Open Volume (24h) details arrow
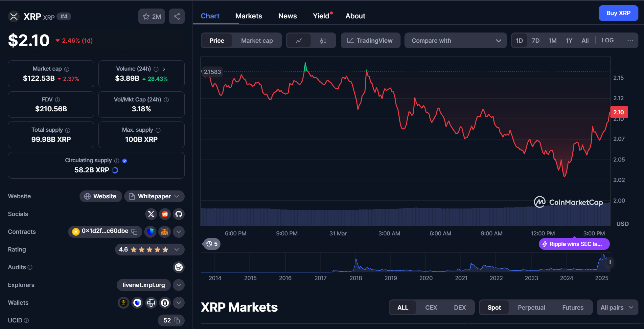Viewport: 644px width, 329px height. coord(164,69)
